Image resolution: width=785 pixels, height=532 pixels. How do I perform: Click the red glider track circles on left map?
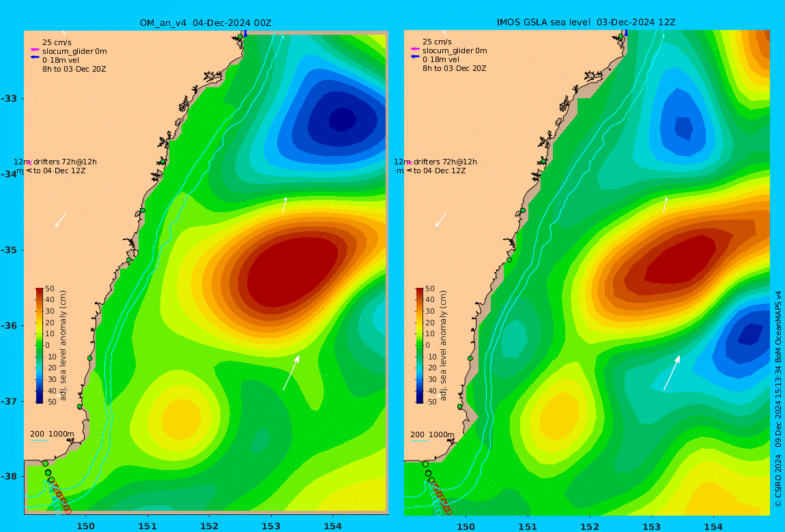point(61,497)
